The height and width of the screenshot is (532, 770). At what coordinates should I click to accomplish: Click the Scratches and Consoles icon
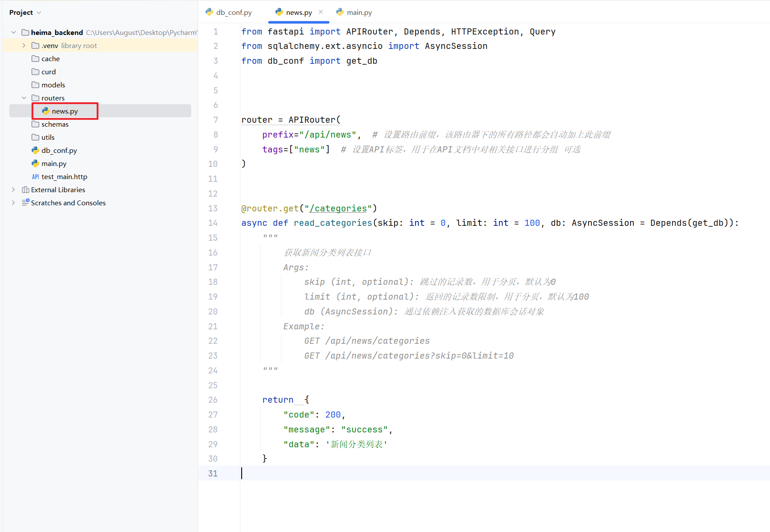[x=25, y=203]
